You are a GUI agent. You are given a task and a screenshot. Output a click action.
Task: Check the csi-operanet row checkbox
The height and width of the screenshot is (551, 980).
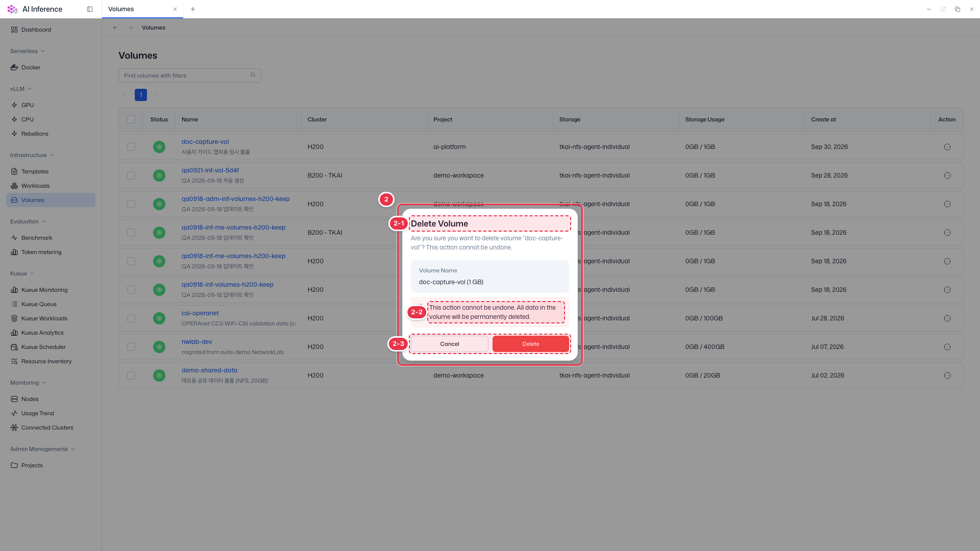131,318
